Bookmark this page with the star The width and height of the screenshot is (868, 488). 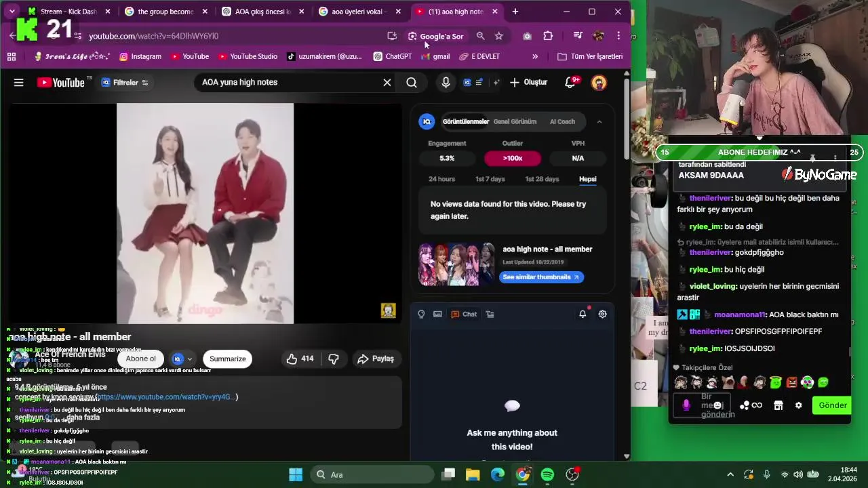pyautogui.click(x=499, y=36)
